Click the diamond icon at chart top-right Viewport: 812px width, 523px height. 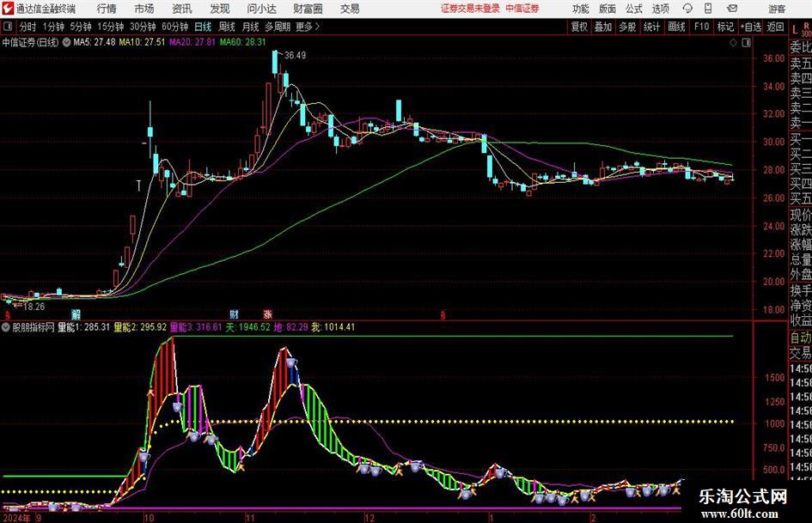[x=733, y=43]
